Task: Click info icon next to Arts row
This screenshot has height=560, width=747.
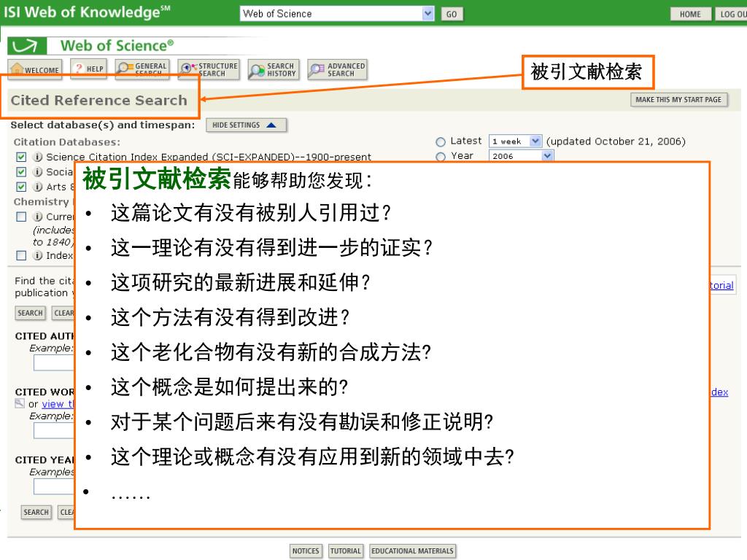Action: pos(38,186)
